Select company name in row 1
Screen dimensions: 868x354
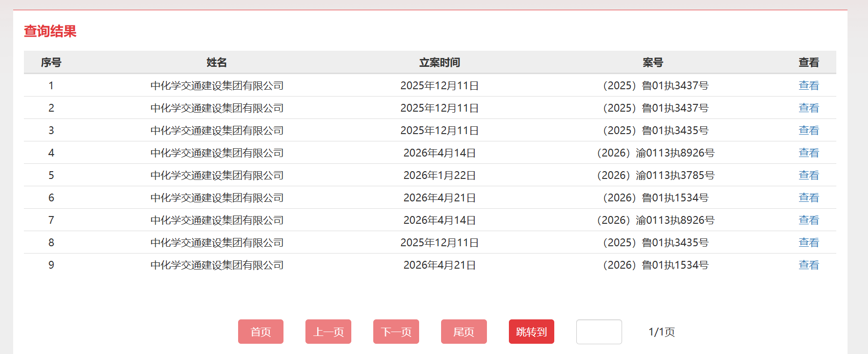(x=217, y=85)
